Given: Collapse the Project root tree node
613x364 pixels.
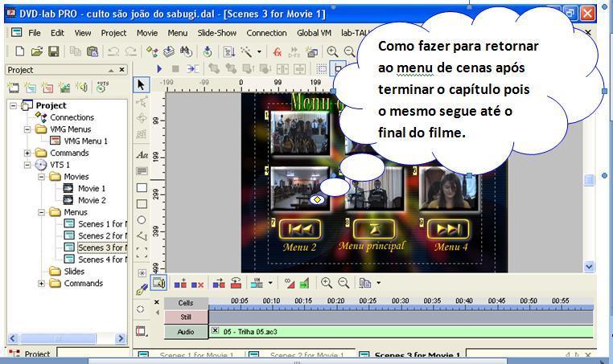Looking at the screenshot, I should (14, 105).
